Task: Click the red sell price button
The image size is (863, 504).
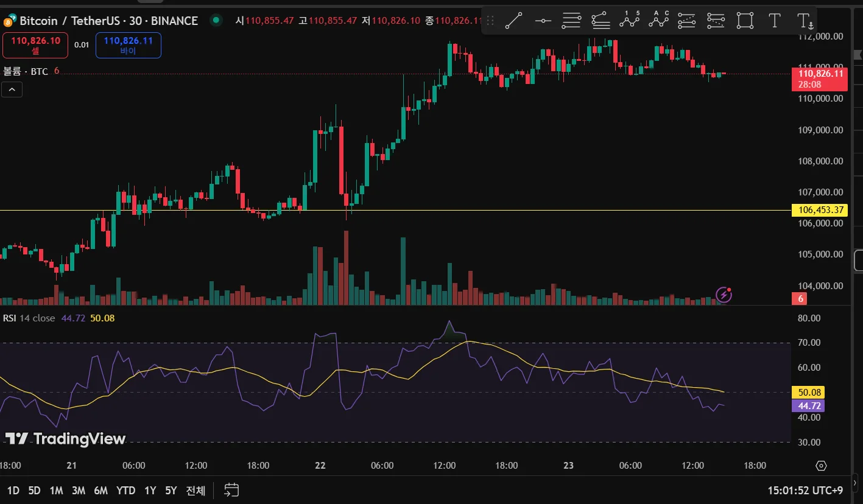Action: click(x=35, y=45)
